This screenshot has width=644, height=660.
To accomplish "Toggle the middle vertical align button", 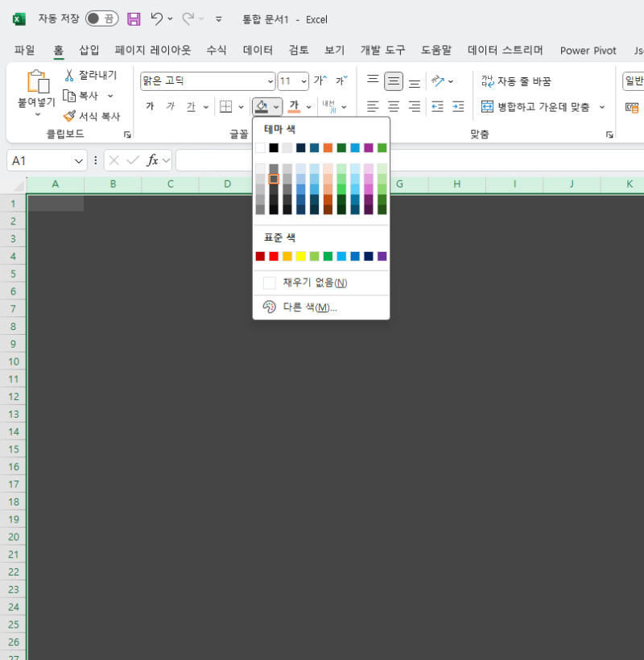I will click(x=394, y=81).
